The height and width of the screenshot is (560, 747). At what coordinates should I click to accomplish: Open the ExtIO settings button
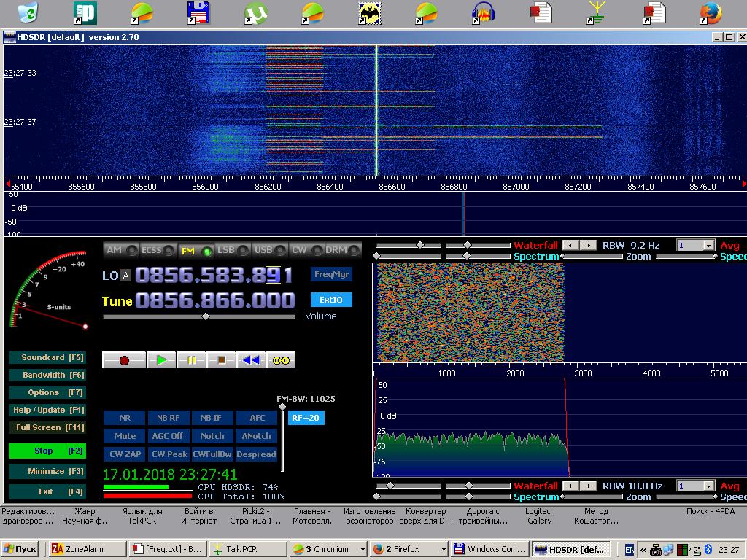pos(332,300)
